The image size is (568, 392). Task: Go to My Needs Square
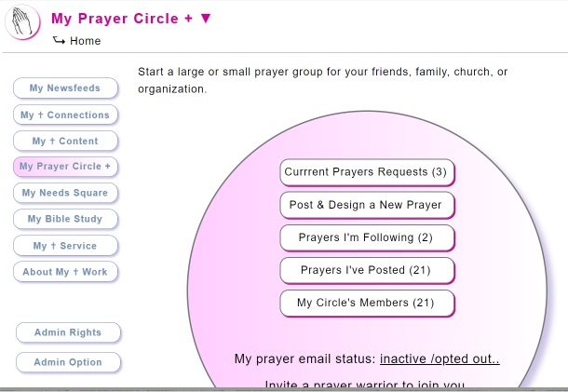point(65,193)
